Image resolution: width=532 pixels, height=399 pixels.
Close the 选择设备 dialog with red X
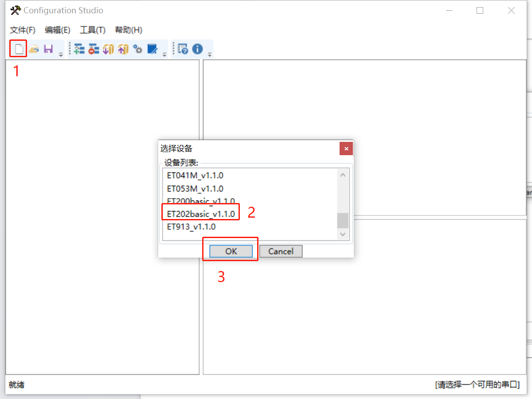(346, 149)
